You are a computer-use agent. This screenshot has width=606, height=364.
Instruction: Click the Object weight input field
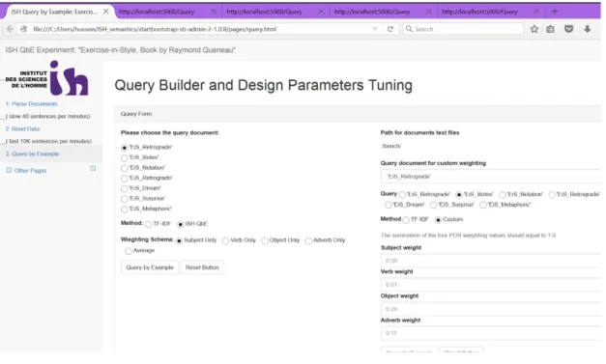tap(491, 309)
